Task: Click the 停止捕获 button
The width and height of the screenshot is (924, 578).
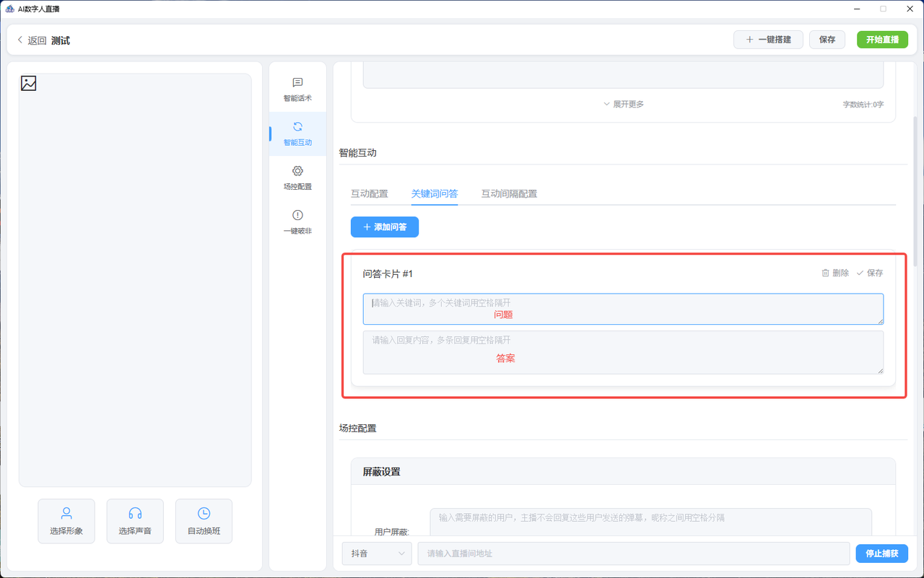Action: click(881, 553)
